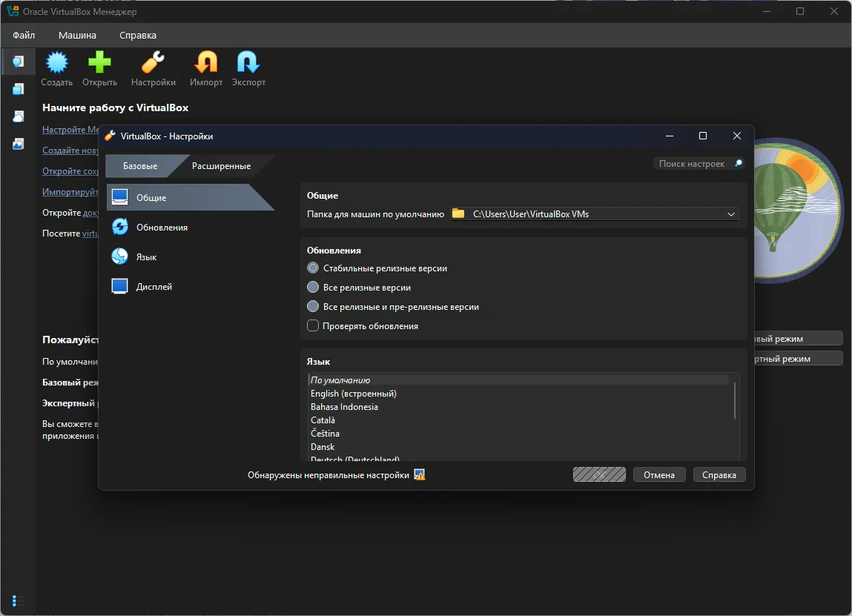Click the Отмена button
The image size is (852, 616).
pyautogui.click(x=658, y=475)
